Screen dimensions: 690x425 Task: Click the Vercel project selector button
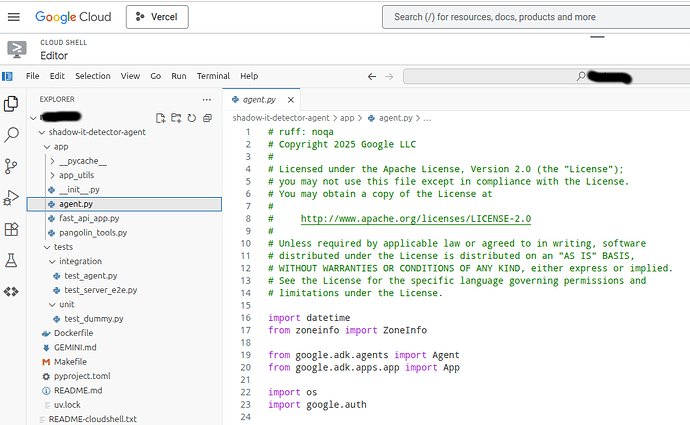pyautogui.click(x=157, y=17)
